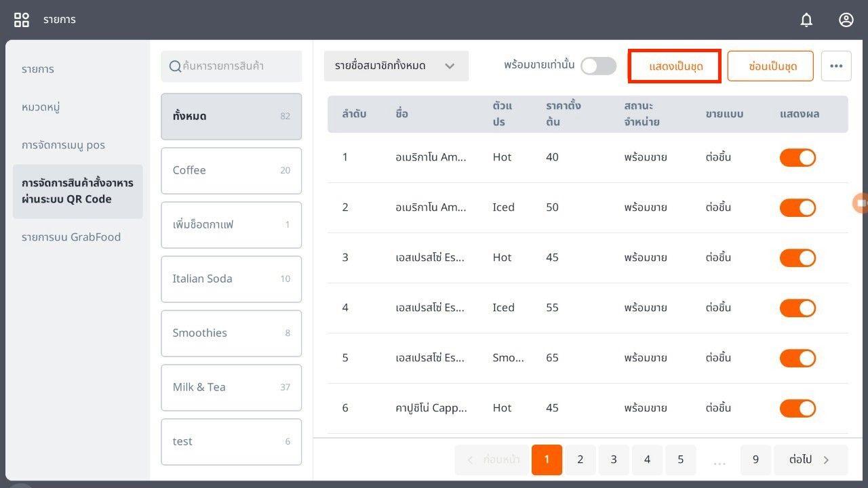
Task: Click the แสดงเป็นชุด button
Action: (x=675, y=66)
